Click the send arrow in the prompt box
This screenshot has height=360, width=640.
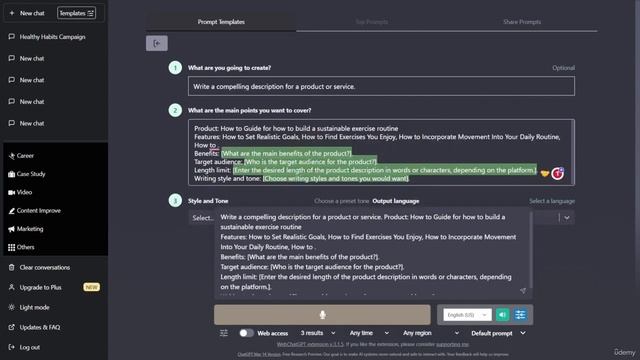[523, 291]
